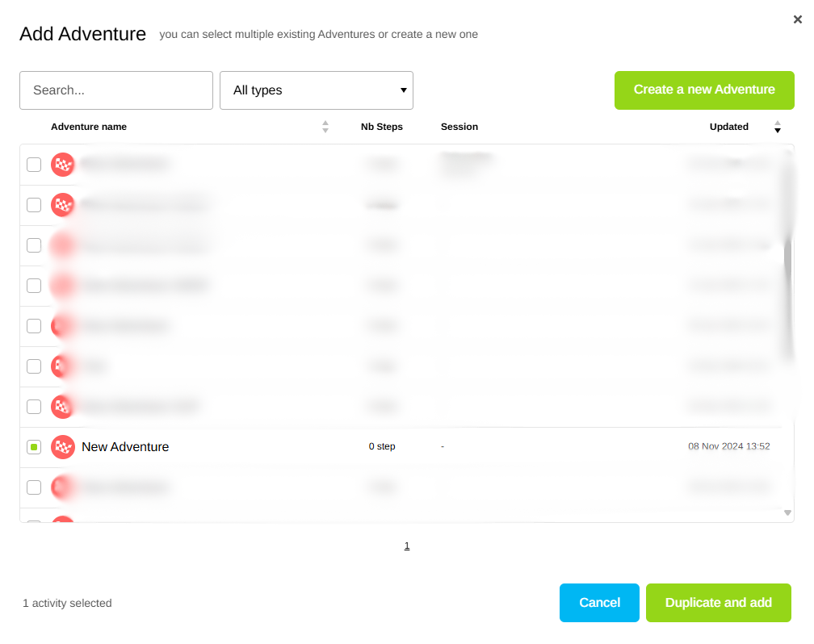Viewport: 814px width, 644px height.
Task: Click the sort arrows beside Adventure name
Action: [x=325, y=127]
